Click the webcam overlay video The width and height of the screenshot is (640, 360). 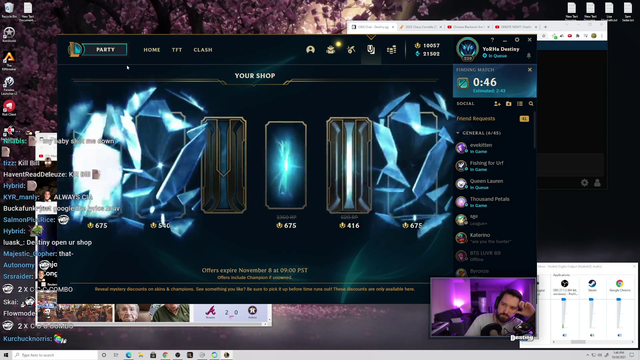(483, 308)
